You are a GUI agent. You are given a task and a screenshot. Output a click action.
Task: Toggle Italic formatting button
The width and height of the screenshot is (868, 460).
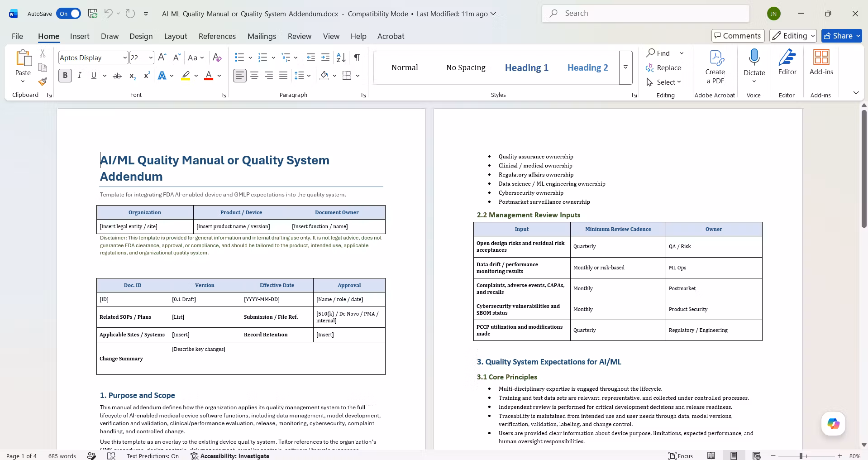click(80, 76)
